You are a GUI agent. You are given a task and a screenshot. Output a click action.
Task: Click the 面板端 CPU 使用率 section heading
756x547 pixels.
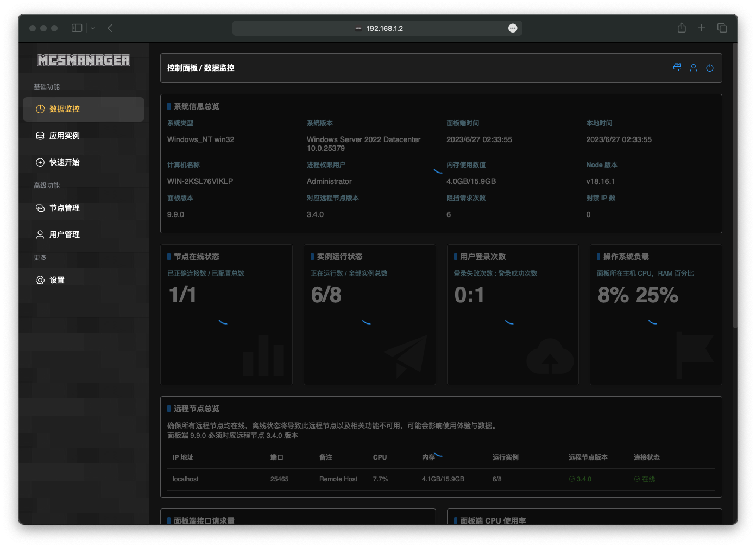493,520
